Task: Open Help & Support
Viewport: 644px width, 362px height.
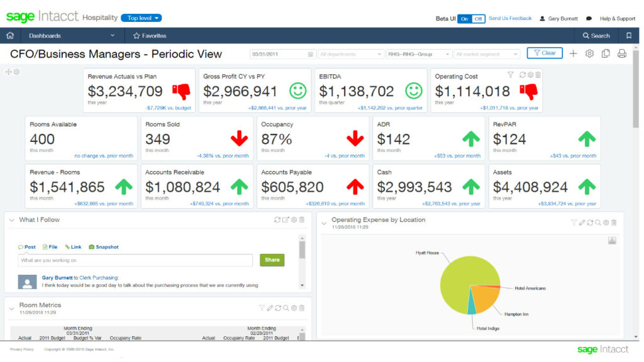Action: (x=618, y=18)
